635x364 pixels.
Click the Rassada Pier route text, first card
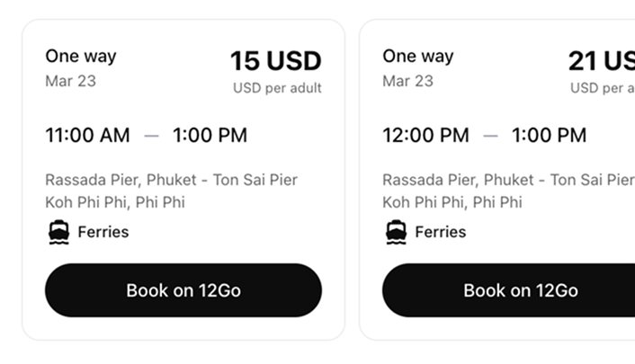pyautogui.click(x=171, y=191)
